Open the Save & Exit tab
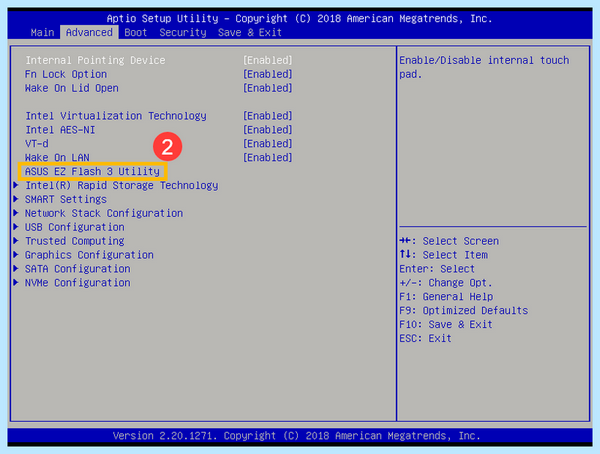600x454 pixels. pos(249,33)
